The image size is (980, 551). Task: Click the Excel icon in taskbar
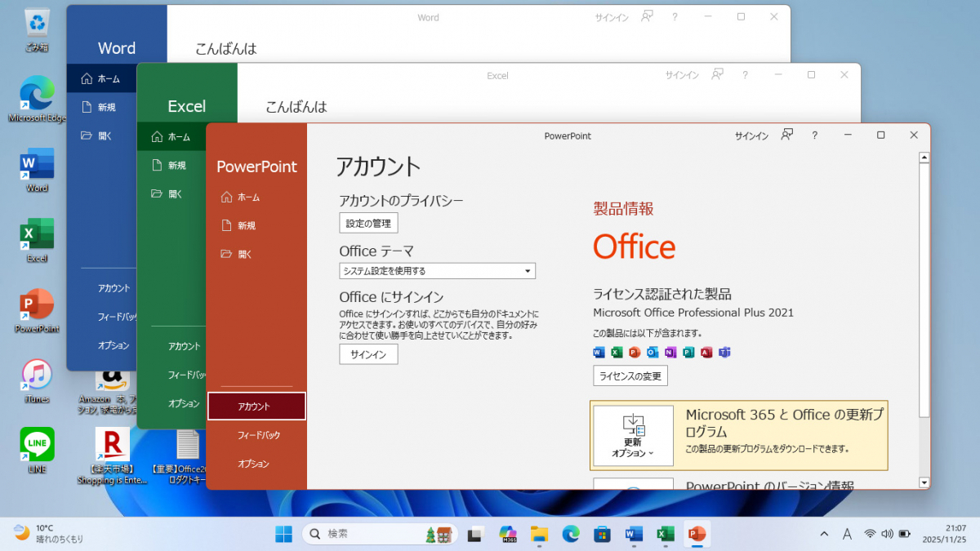pos(666,534)
